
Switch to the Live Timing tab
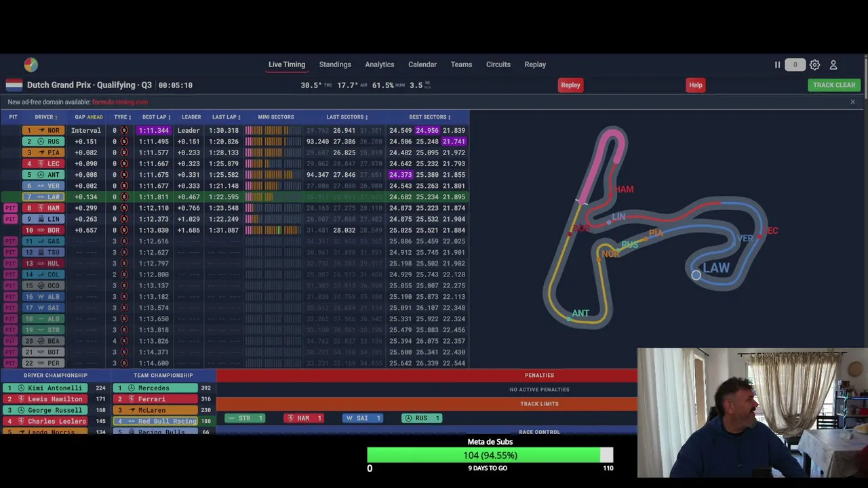click(287, 64)
